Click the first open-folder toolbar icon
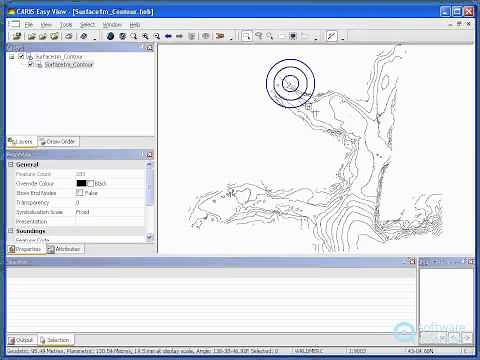The image size is (480, 360). point(32,36)
